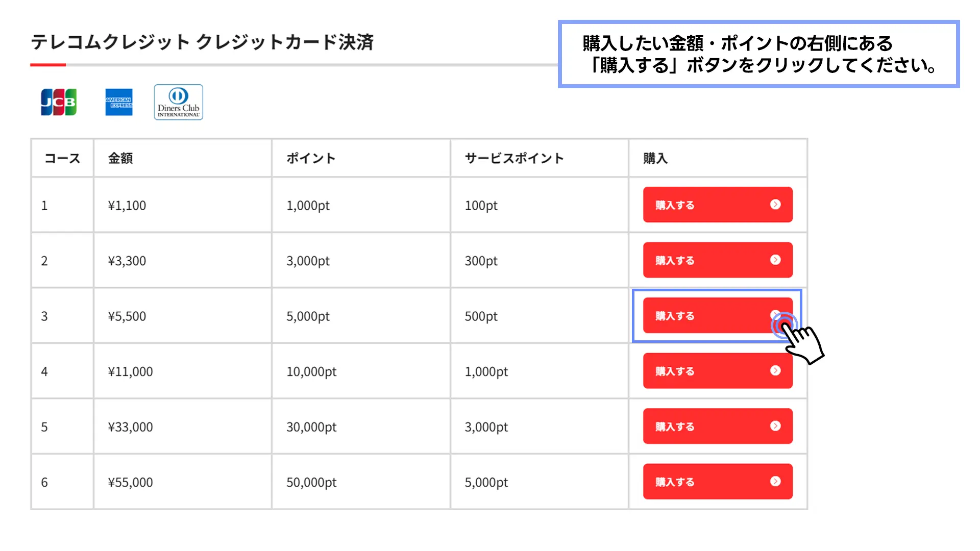Select the ¥5,500 amount cell
The height and width of the screenshot is (551, 980).
(183, 316)
